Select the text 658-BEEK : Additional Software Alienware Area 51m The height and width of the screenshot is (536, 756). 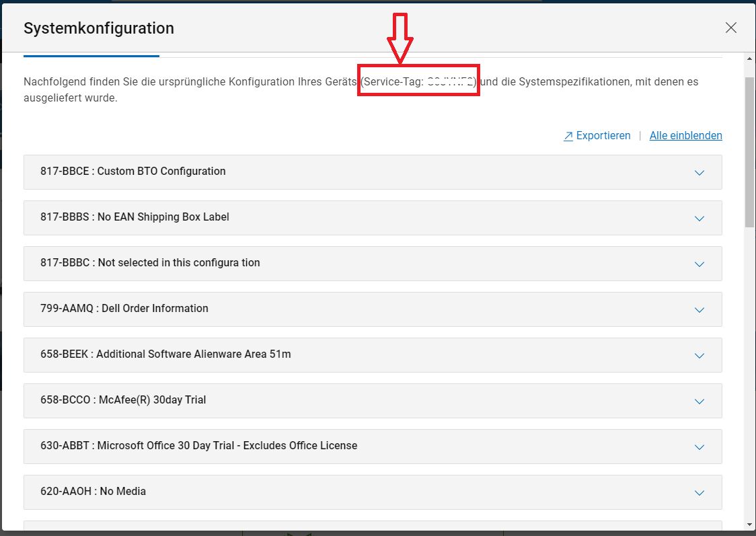[165, 354]
